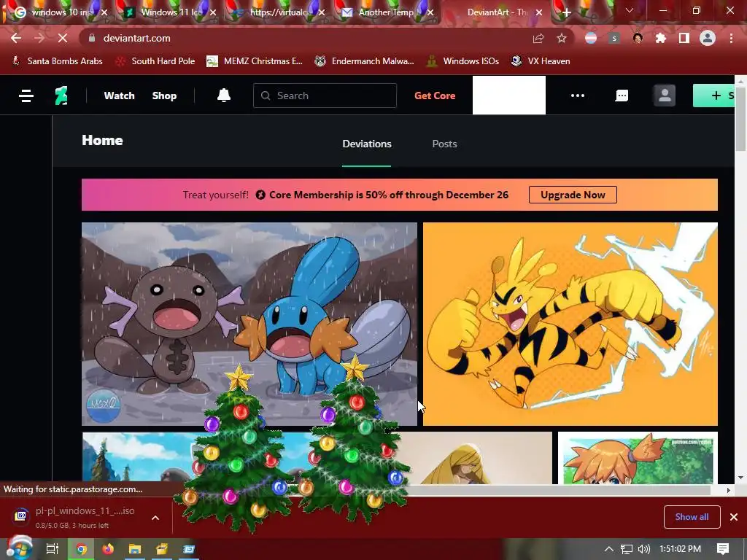Open the South Hard Pole bookmark

pos(156,61)
